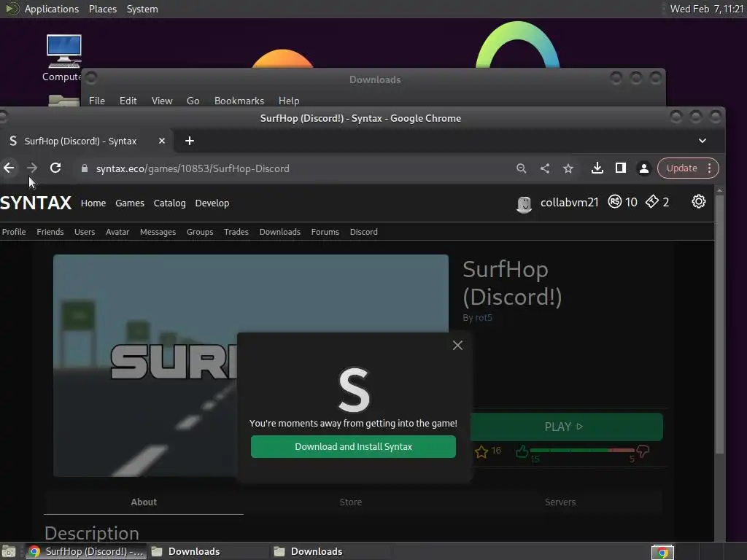Open creator rot5 profile link
The image size is (747, 560).
click(x=484, y=318)
